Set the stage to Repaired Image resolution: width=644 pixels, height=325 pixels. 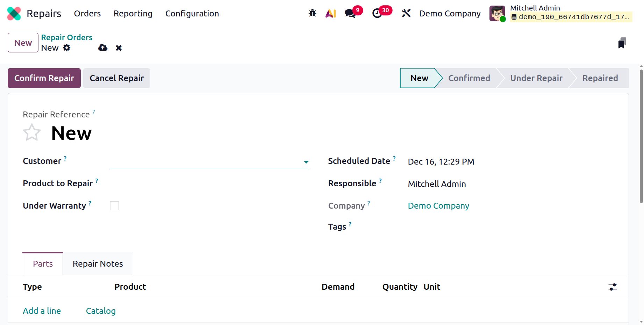point(600,78)
